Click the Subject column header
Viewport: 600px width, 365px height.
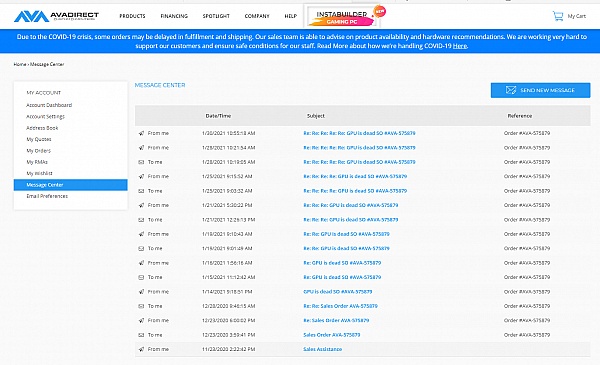point(316,116)
